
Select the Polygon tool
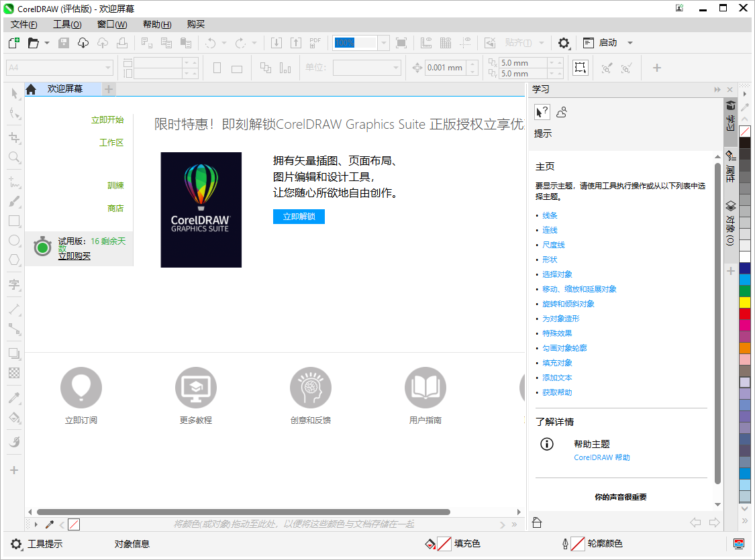click(x=15, y=260)
